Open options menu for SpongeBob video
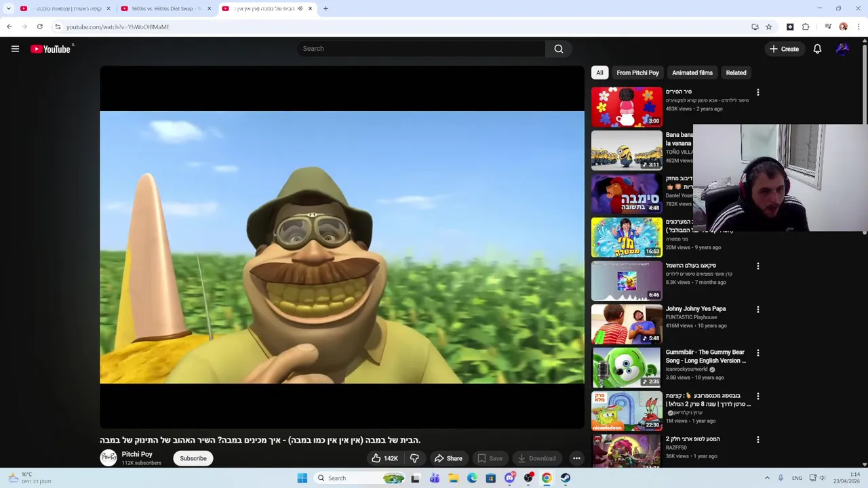This screenshot has width=868, height=488. click(758, 396)
